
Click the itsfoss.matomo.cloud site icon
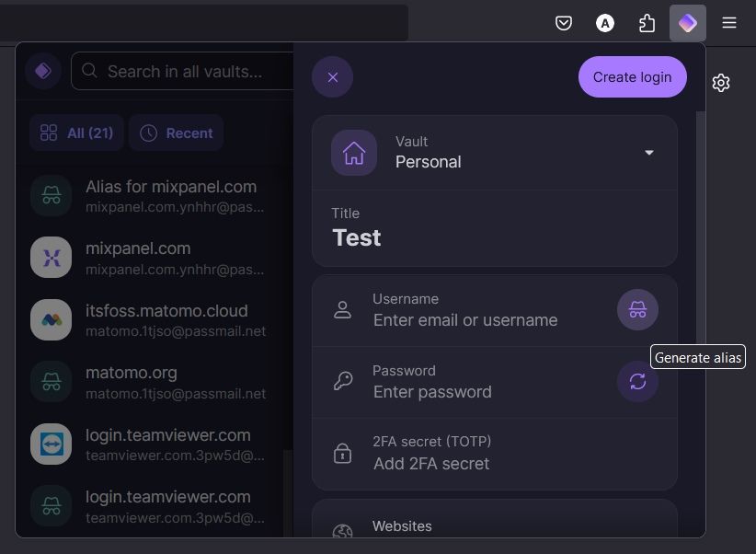pyautogui.click(x=51, y=319)
